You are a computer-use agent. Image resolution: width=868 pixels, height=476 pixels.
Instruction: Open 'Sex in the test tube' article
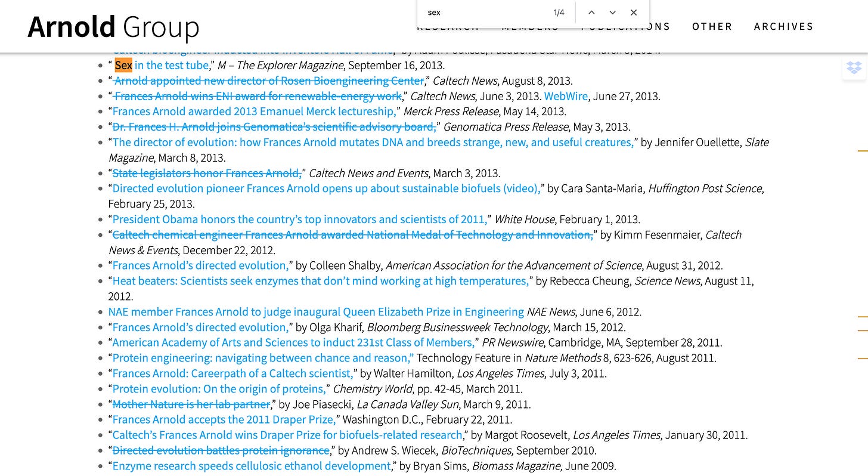tap(162, 65)
